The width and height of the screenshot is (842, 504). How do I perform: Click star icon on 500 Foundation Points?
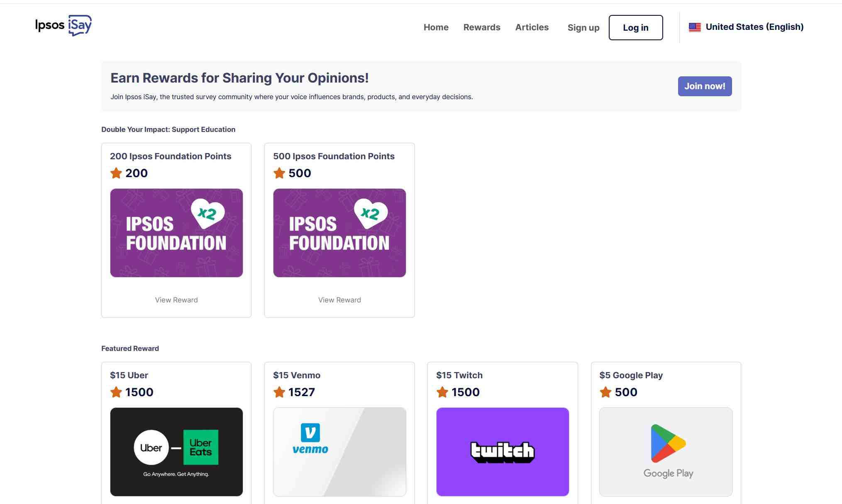click(279, 173)
